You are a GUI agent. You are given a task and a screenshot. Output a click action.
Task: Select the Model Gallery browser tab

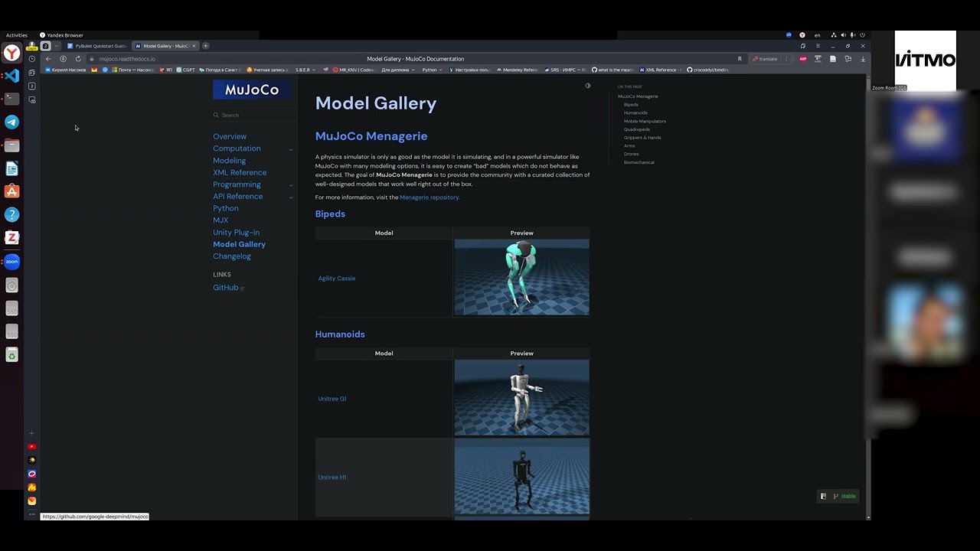point(164,46)
